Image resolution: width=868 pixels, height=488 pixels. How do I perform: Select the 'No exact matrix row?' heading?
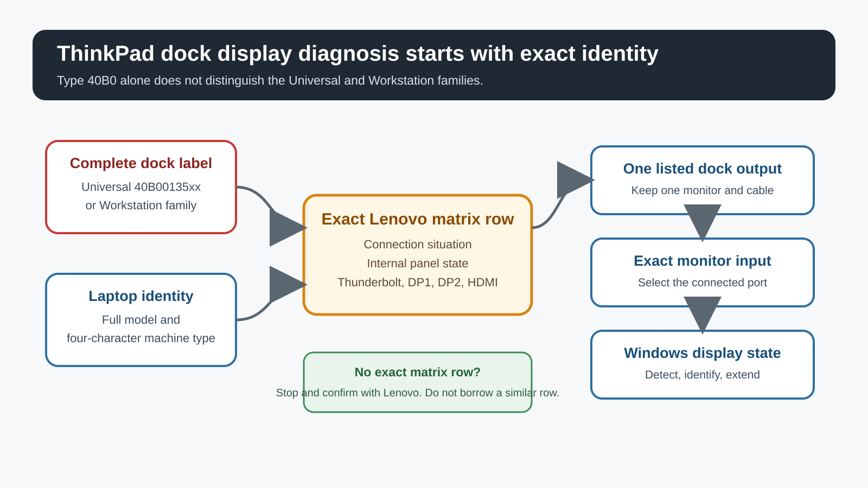(418, 372)
